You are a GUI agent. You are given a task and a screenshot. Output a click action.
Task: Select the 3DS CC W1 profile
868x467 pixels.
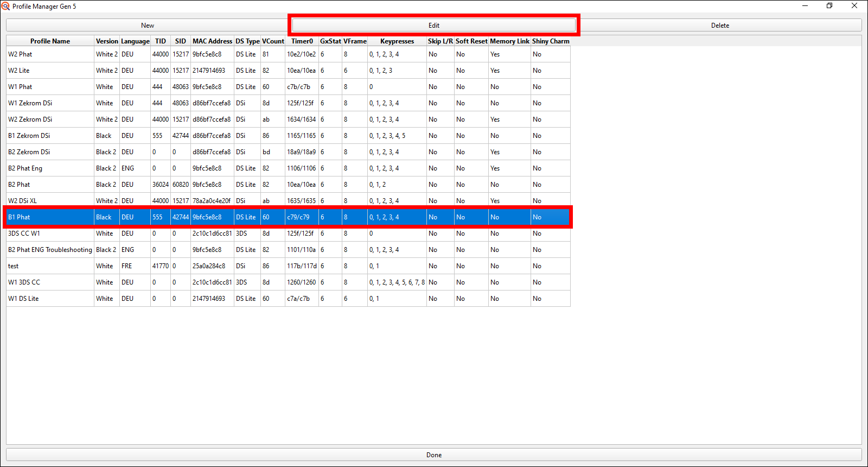(x=24, y=233)
